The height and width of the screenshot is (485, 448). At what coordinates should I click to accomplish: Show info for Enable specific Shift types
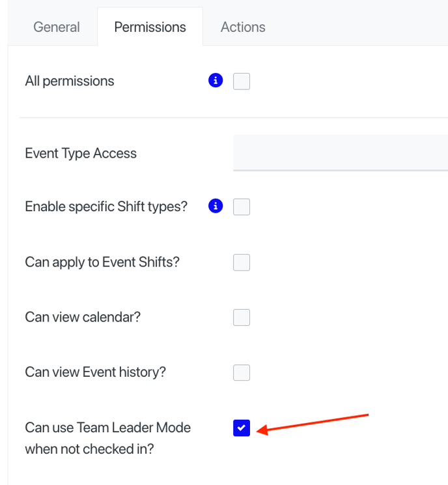216,206
